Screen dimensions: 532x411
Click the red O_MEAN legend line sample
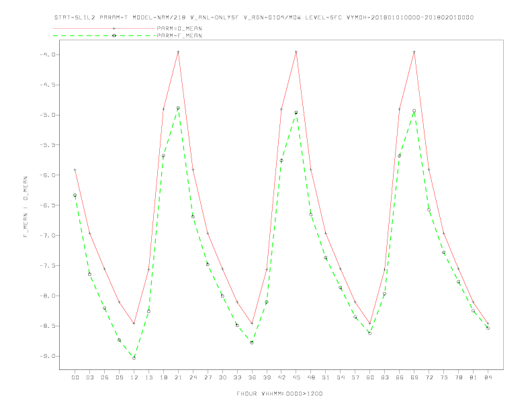pos(104,28)
